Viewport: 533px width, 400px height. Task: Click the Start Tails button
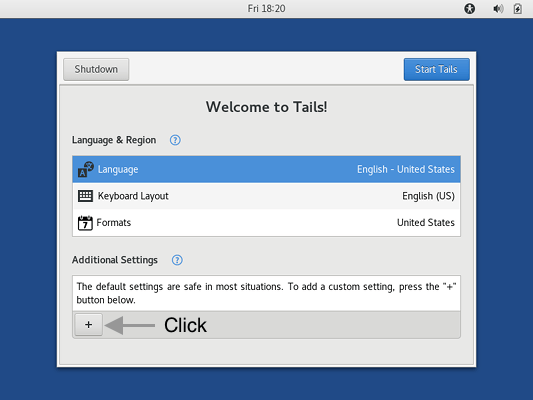click(x=436, y=69)
